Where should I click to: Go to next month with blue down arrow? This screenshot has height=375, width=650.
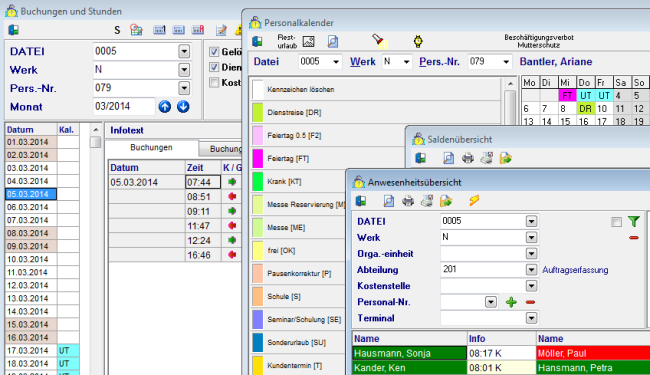tap(183, 107)
